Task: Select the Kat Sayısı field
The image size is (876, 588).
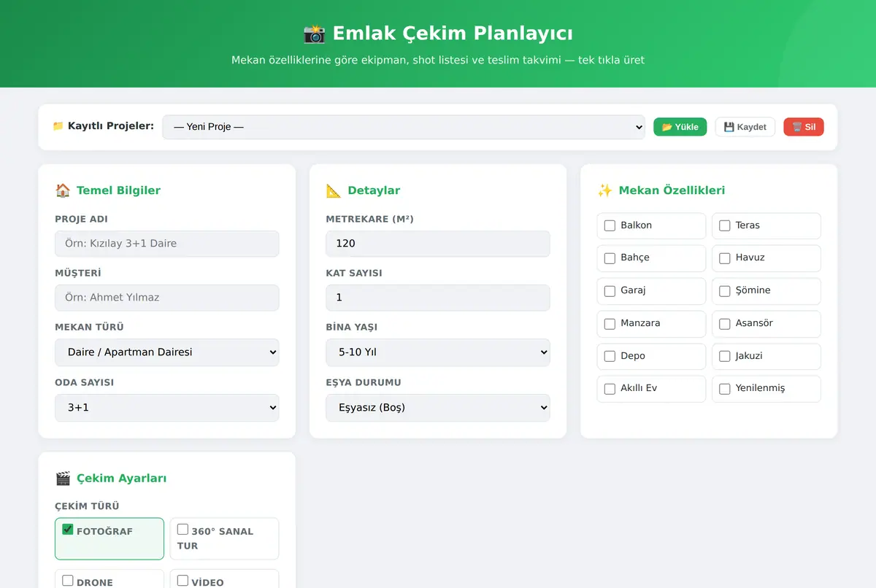Action: pos(438,298)
